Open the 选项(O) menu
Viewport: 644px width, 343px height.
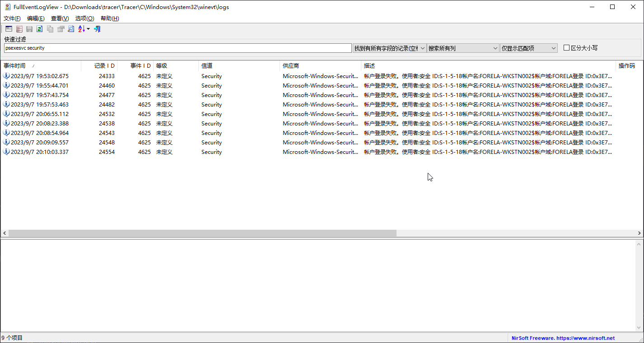click(84, 19)
